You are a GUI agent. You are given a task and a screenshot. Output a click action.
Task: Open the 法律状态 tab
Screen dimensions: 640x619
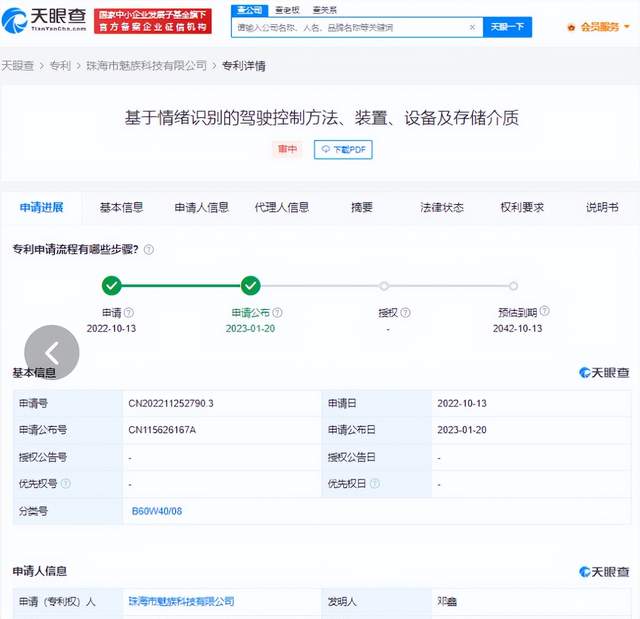tap(442, 208)
